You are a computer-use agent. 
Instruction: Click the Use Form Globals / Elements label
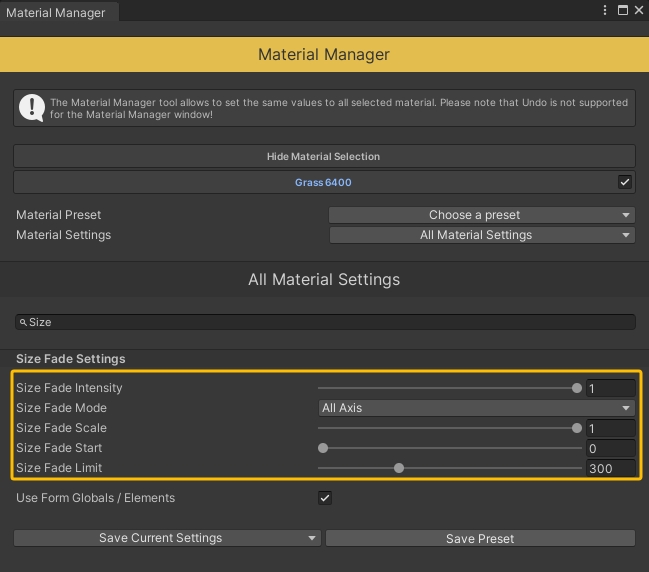96,497
